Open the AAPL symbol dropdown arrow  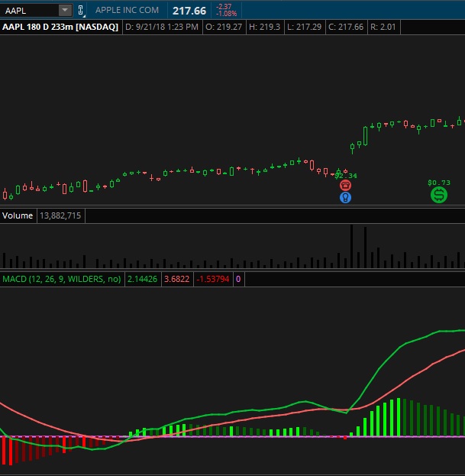click(x=65, y=11)
